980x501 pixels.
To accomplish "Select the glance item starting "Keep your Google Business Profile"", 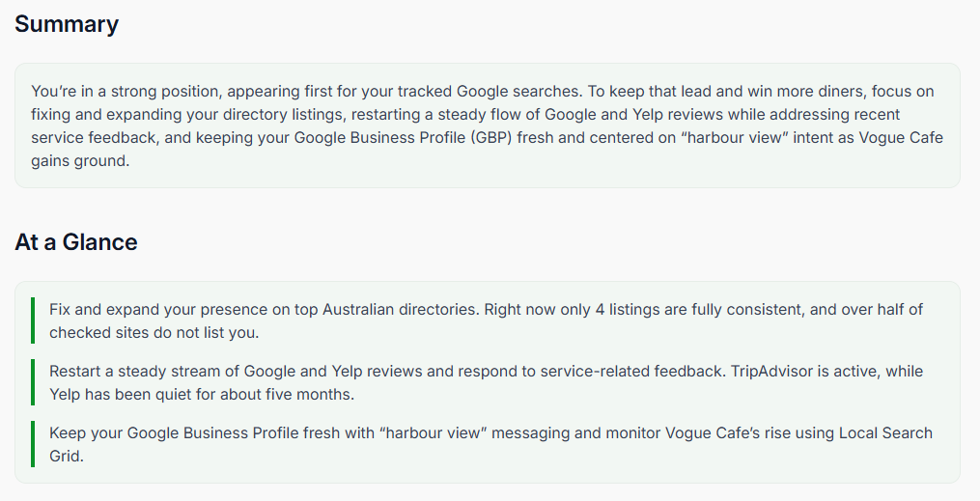I will [x=487, y=444].
